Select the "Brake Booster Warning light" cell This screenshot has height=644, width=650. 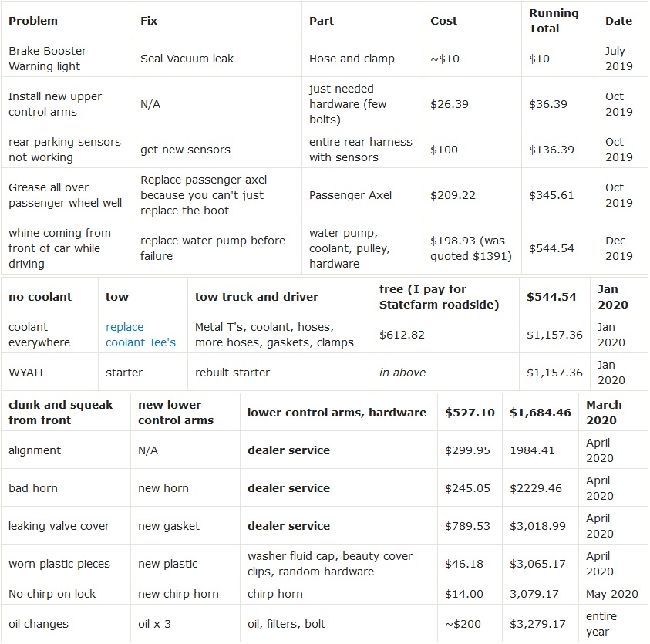point(47,59)
